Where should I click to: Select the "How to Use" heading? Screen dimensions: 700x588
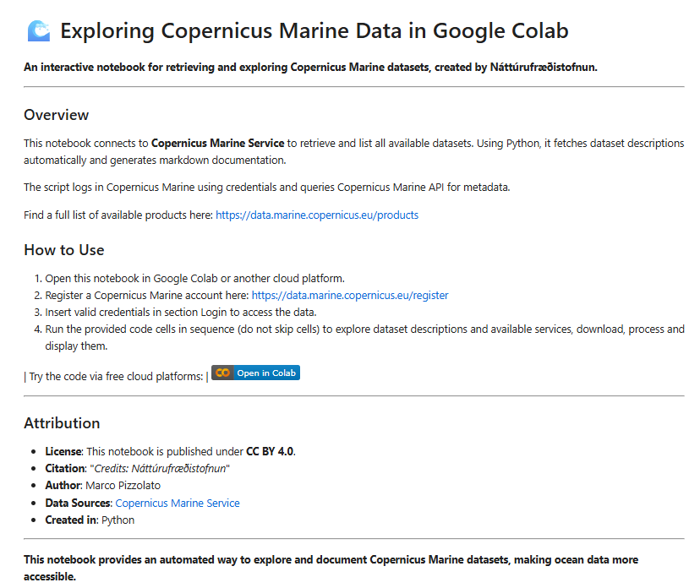point(64,250)
